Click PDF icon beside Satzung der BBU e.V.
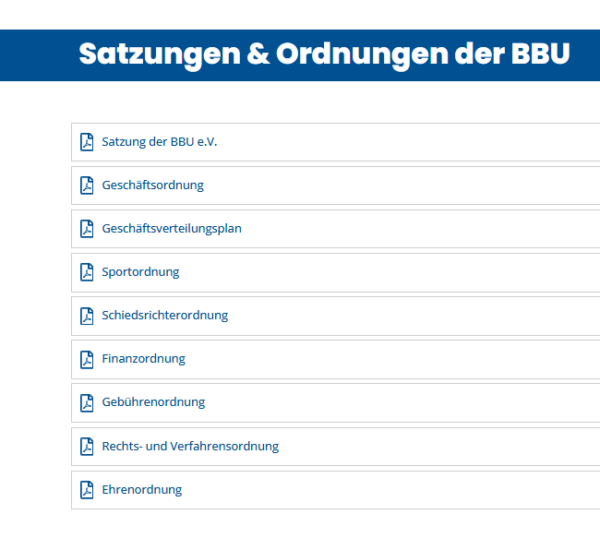The height and width of the screenshot is (550, 600). point(87,142)
